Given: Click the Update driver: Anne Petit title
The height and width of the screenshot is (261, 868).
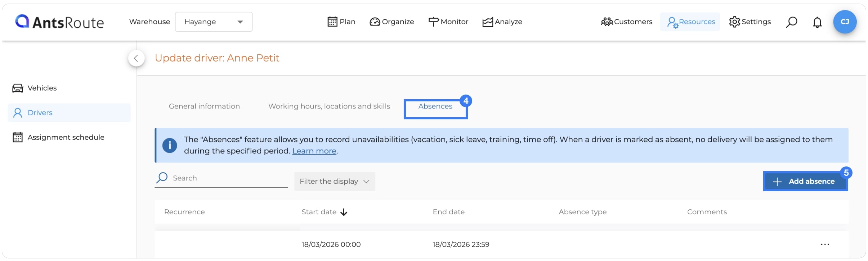Looking at the screenshot, I should coord(217,58).
